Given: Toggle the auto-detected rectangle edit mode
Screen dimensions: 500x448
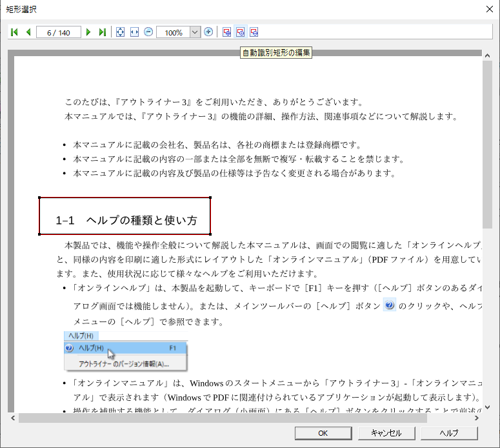Looking at the screenshot, I should pyautogui.click(x=241, y=32).
